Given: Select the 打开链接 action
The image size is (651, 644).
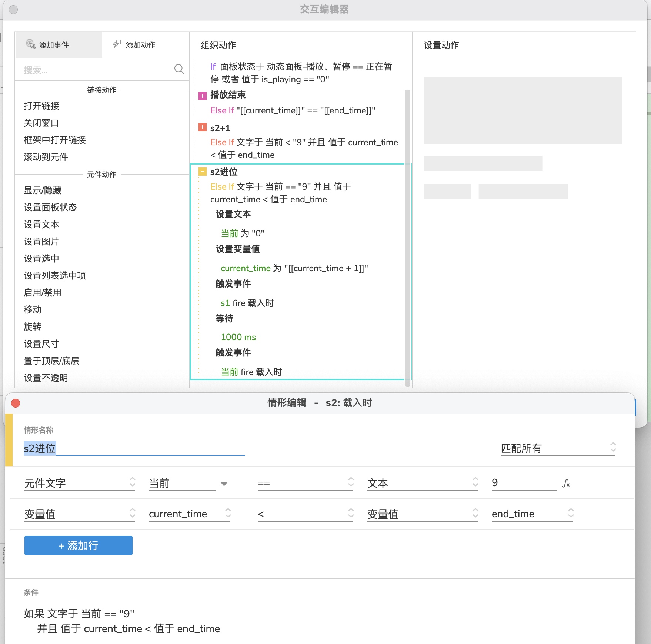Looking at the screenshot, I should tap(41, 106).
